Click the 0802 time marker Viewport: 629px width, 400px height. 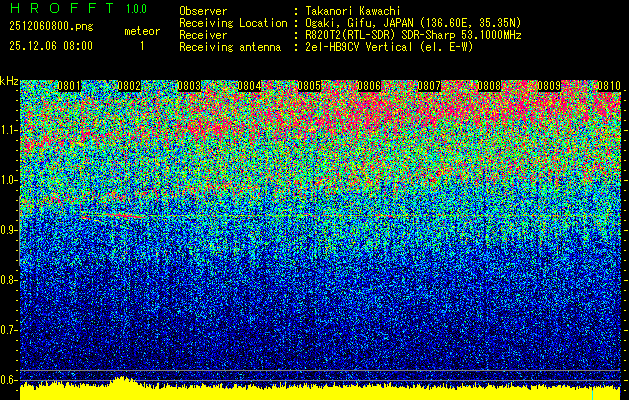pyautogui.click(x=129, y=86)
